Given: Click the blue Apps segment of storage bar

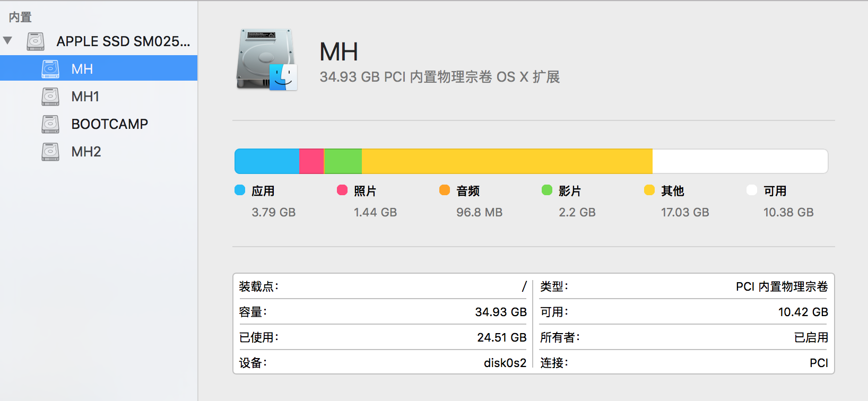Looking at the screenshot, I should 267,161.
